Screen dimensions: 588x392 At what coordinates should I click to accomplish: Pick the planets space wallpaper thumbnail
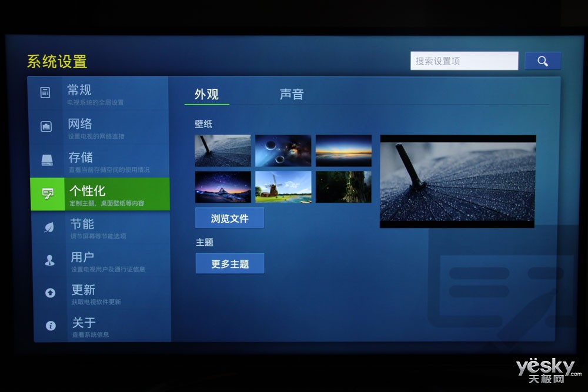(x=283, y=151)
